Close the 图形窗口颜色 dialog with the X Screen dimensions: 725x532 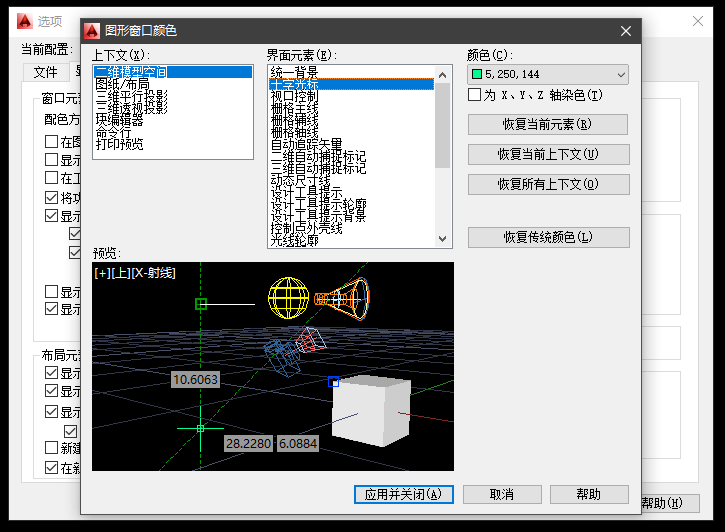626,31
